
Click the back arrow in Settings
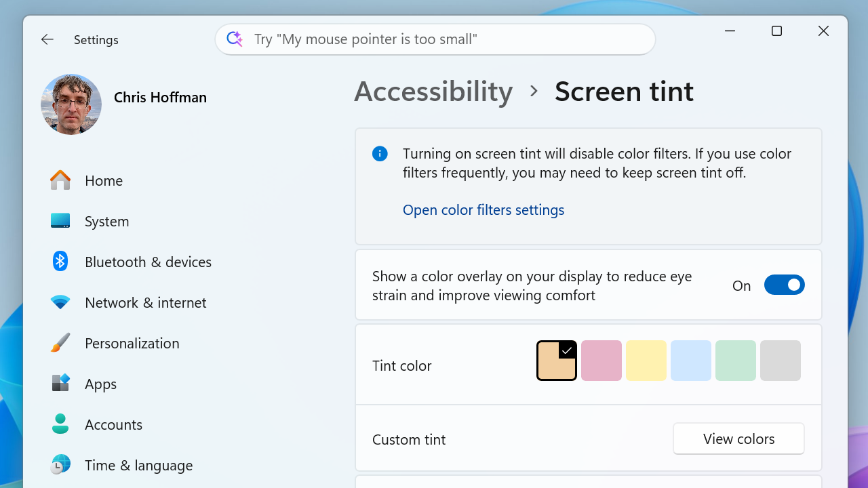tap(47, 39)
